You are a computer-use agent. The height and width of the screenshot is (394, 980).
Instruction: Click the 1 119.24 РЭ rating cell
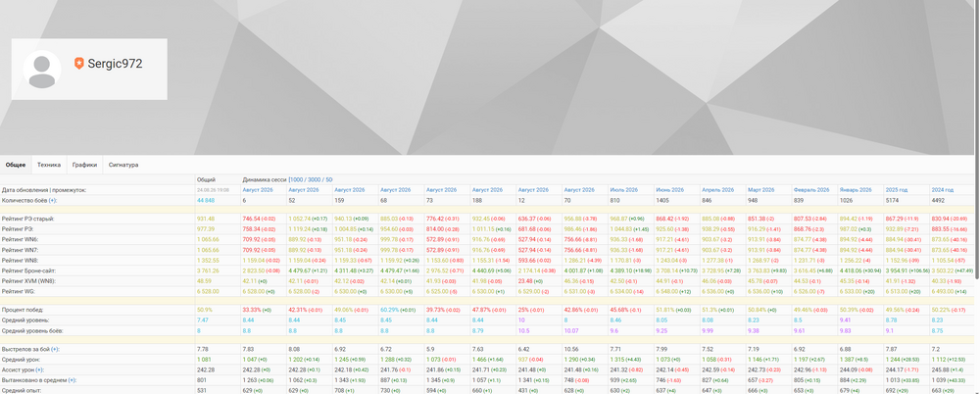[x=308, y=229]
